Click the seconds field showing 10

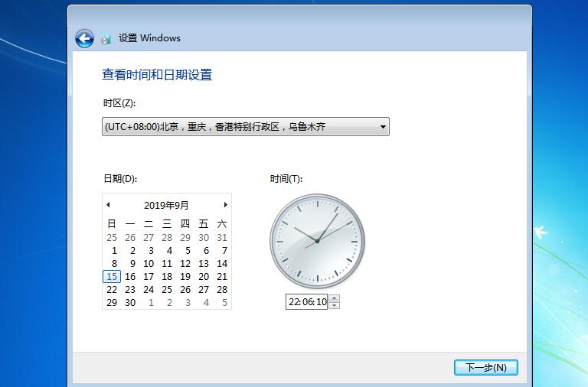[x=322, y=302]
